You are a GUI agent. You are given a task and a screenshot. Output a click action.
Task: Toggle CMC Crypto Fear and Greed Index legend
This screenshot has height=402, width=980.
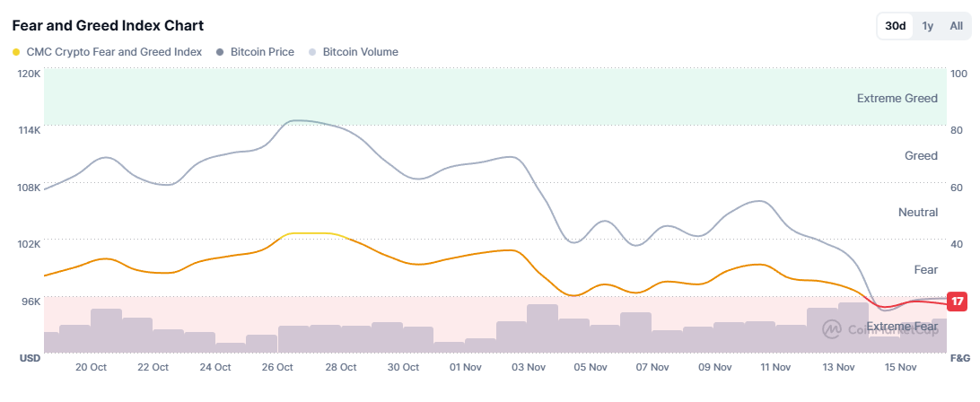point(107,52)
